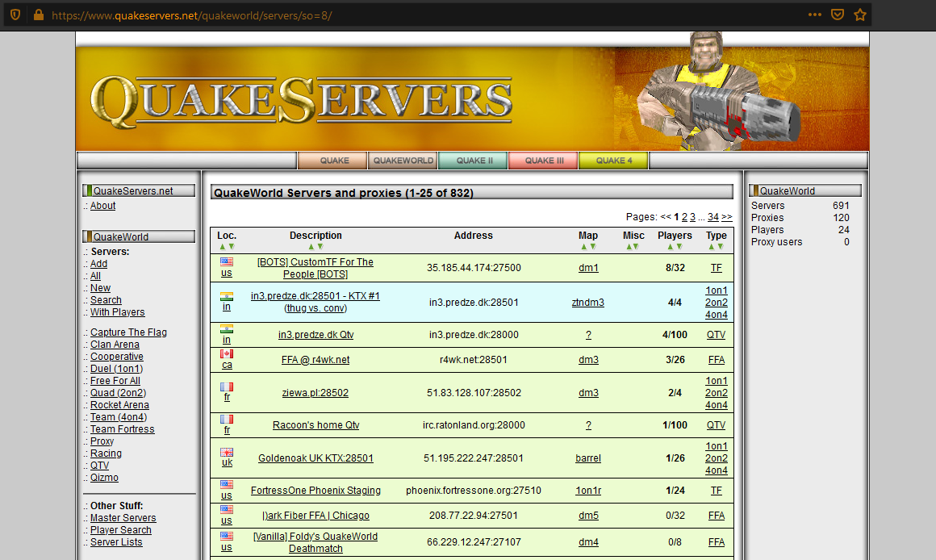Screen dimensions: 936x560
Task: Open the QUAKEWORLD tab
Action: (x=403, y=161)
